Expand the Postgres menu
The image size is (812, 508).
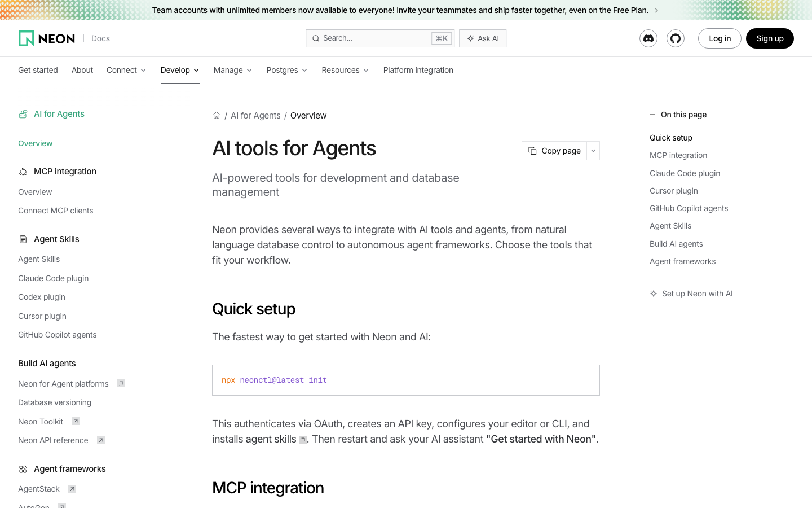click(287, 70)
